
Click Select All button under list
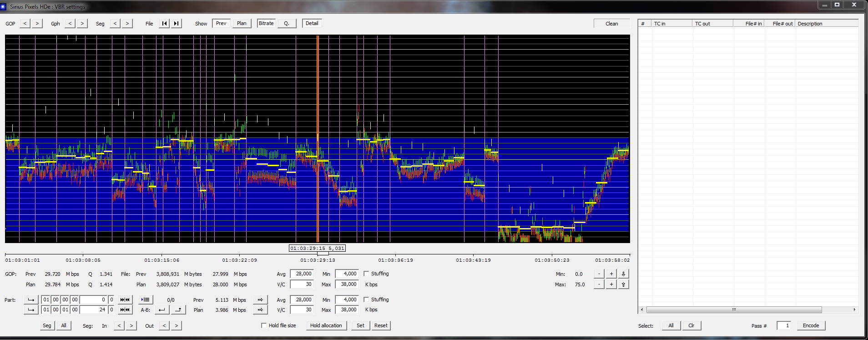[671, 326]
